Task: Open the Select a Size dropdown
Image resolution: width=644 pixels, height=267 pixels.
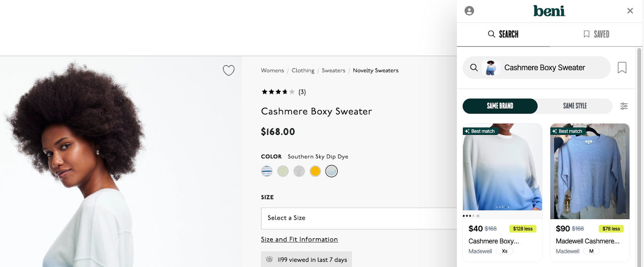Action: pos(359,218)
